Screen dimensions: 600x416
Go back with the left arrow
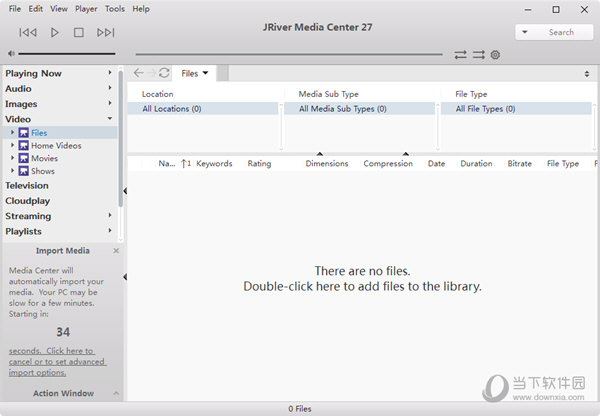click(139, 72)
